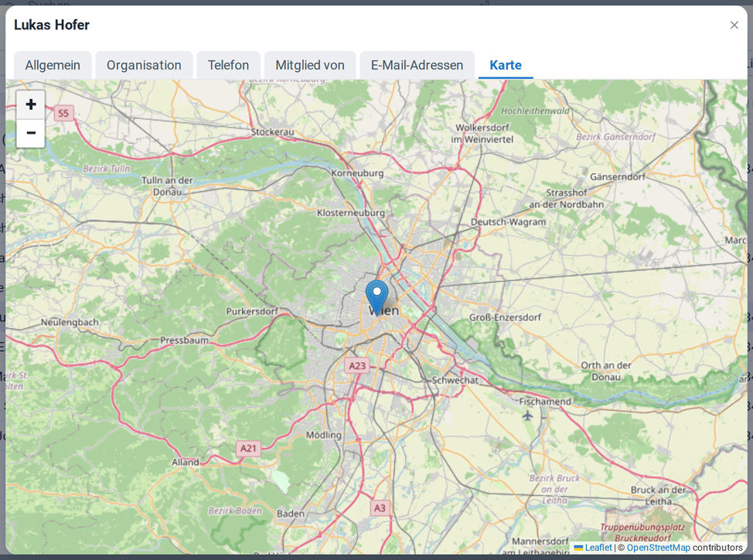Screen dimensions: 753x560
Task: Click the airport plane symbol near Fischamend
Action: (527, 416)
